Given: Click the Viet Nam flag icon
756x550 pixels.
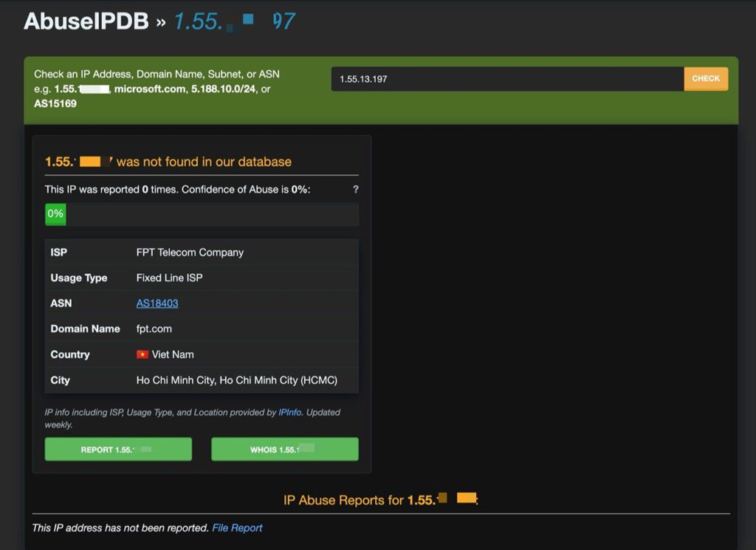Looking at the screenshot, I should click(x=142, y=354).
